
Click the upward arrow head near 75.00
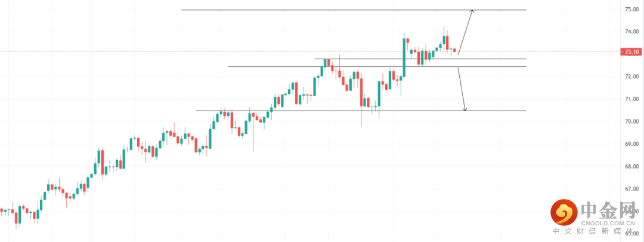pyautogui.click(x=472, y=11)
